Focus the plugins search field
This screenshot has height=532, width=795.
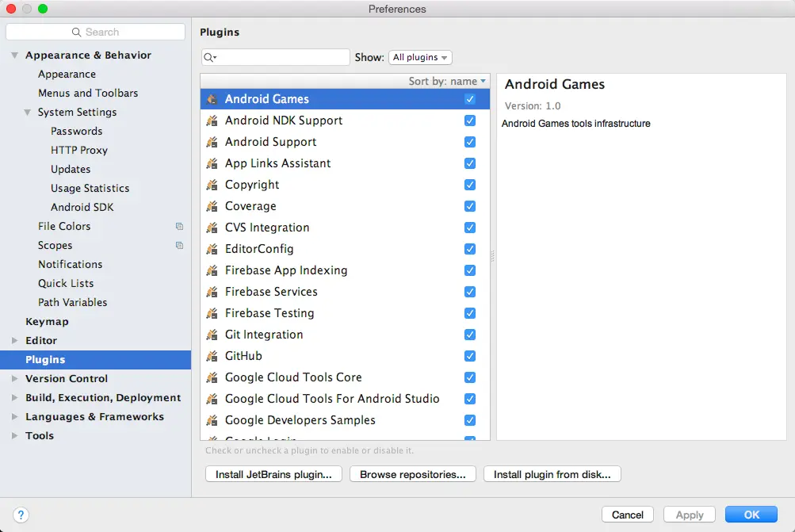(x=275, y=57)
